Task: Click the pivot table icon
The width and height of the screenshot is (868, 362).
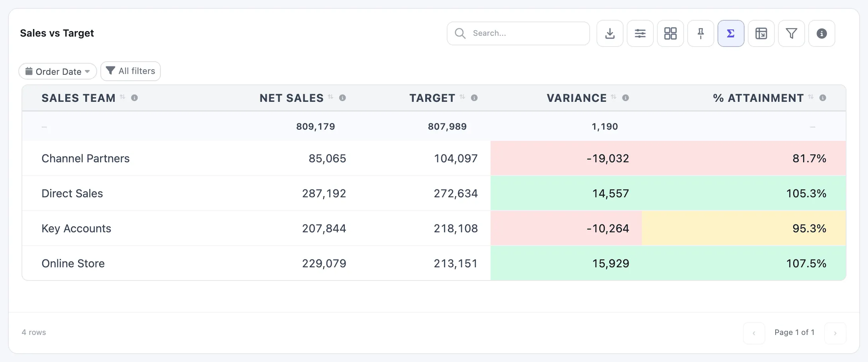Action: 761,33
